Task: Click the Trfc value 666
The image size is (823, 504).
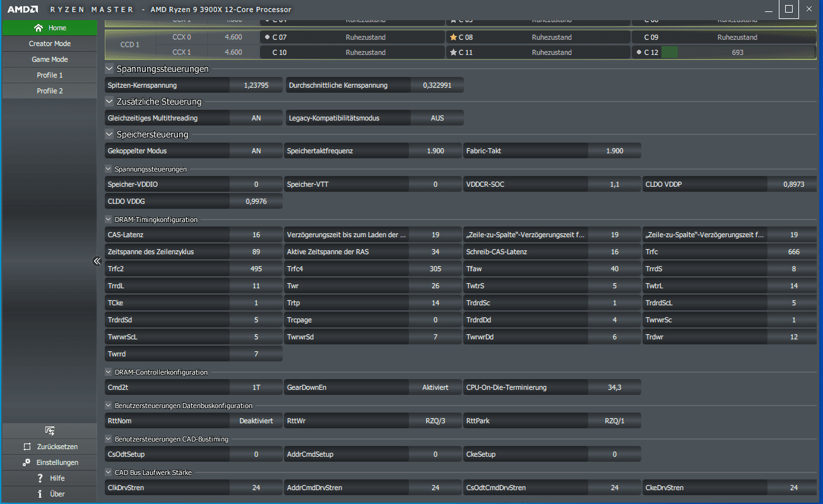Action: coord(794,252)
